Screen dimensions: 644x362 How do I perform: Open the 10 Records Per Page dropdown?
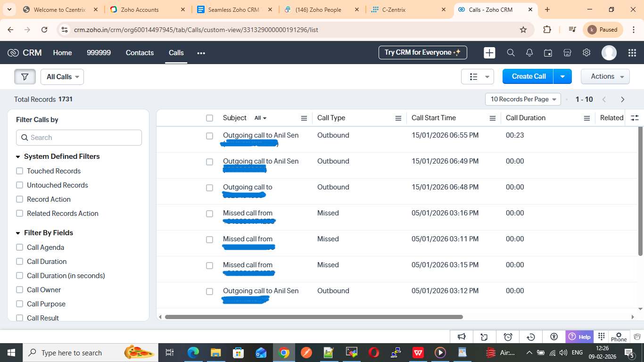point(522,99)
